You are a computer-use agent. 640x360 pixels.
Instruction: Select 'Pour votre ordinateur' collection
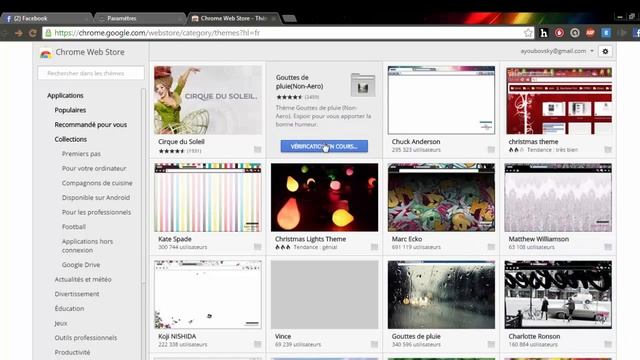(94, 169)
